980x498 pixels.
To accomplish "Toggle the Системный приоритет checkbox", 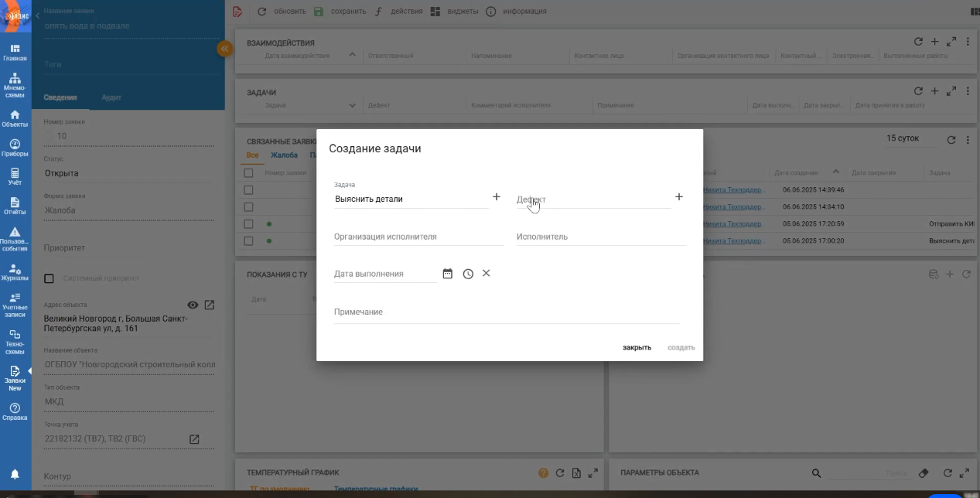I will point(50,278).
